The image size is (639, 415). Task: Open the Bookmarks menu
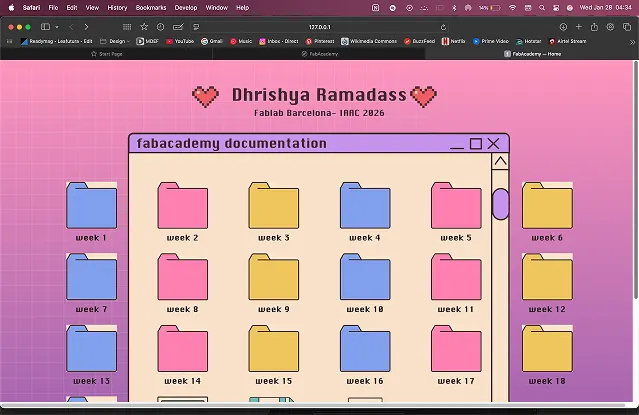click(151, 7)
